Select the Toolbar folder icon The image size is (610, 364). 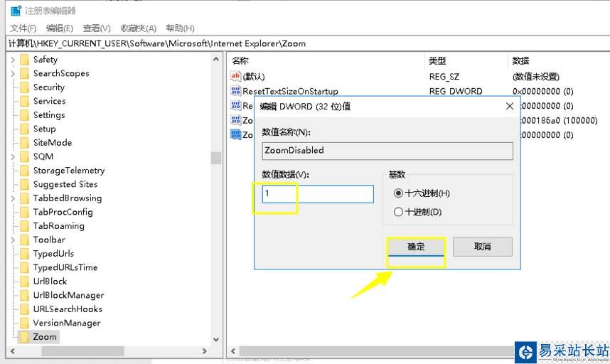(x=24, y=240)
